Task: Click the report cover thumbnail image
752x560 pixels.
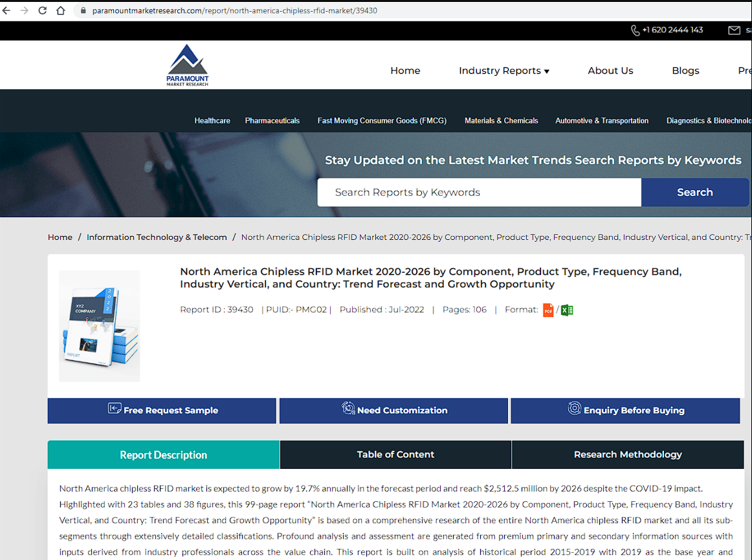Action: [100, 326]
